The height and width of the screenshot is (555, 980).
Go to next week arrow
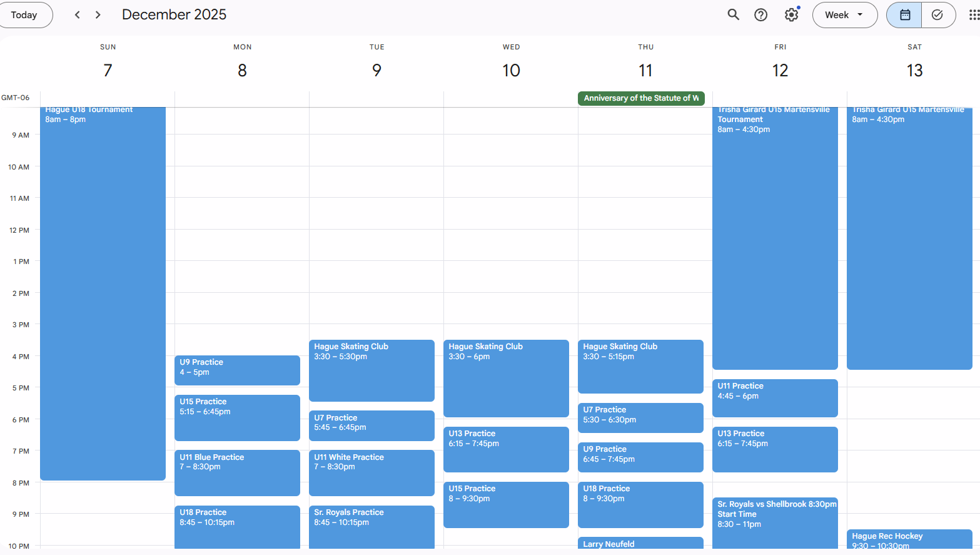click(98, 15)
